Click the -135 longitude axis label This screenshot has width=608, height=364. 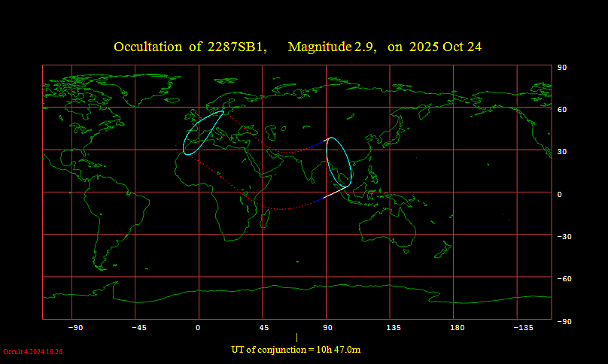(x=522, y=328)
